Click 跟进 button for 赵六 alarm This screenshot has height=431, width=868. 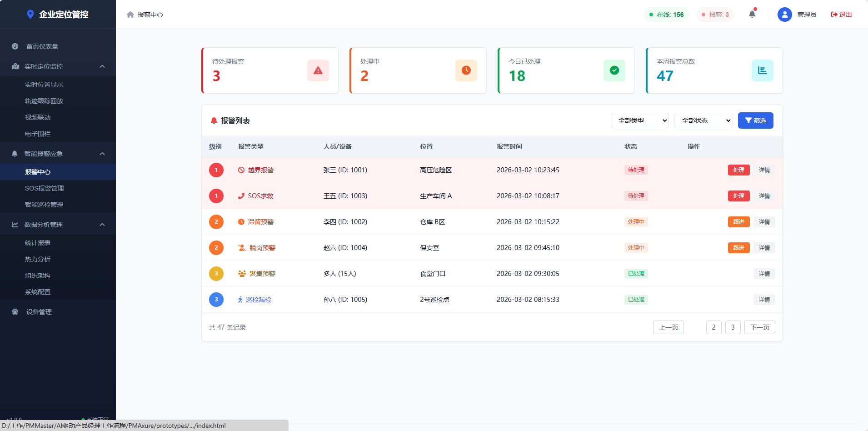click(738, 248)
